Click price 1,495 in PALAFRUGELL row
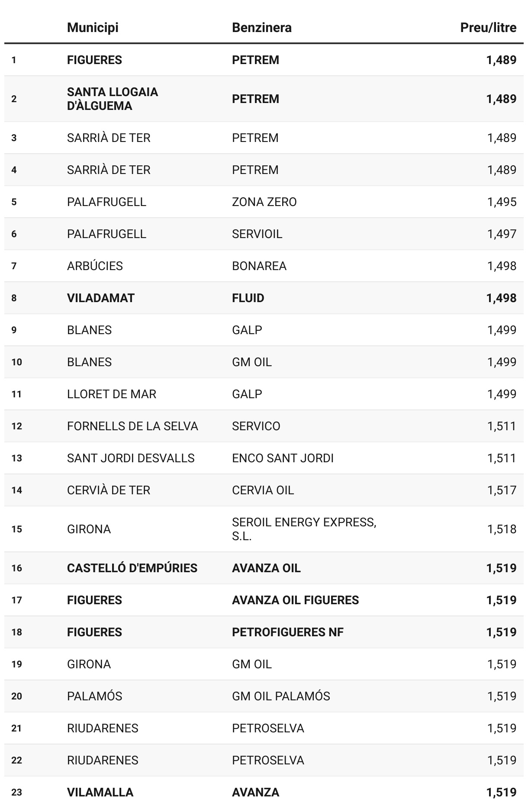This screenshot has width=528, height=812. point(501,202)
